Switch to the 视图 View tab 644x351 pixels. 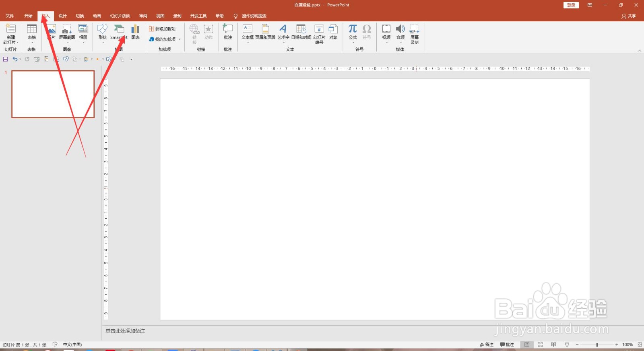pos(160,16)
